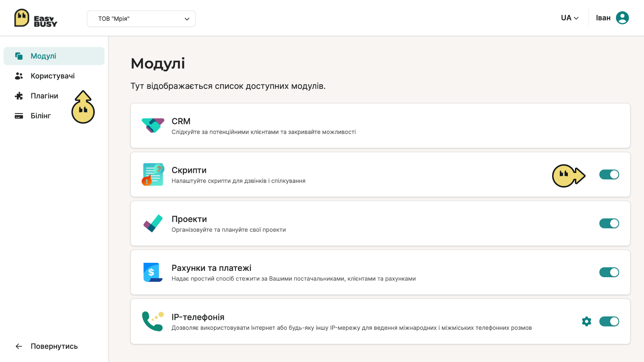The image size is (644, 362).
Task: Click Проекти description text
Action: (x=229, y=230)
